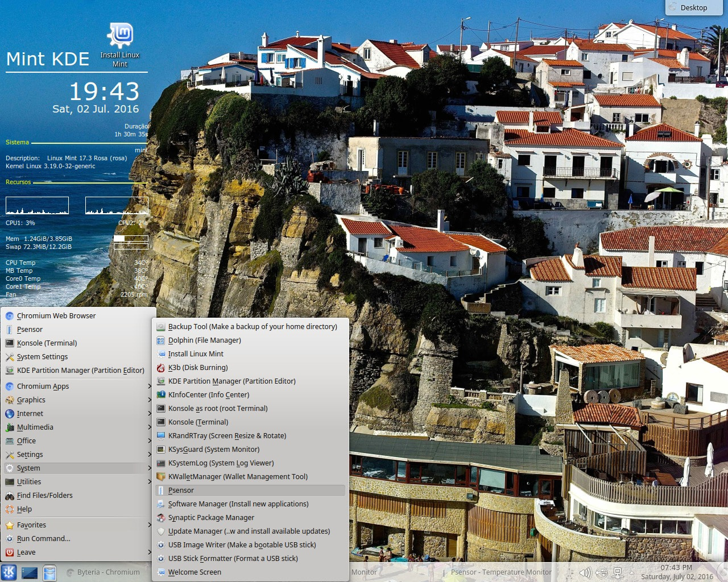The height and width of the screenshot is (582, 728).
Task: Choose Run Command... from menu
Action: click(44, 539)
